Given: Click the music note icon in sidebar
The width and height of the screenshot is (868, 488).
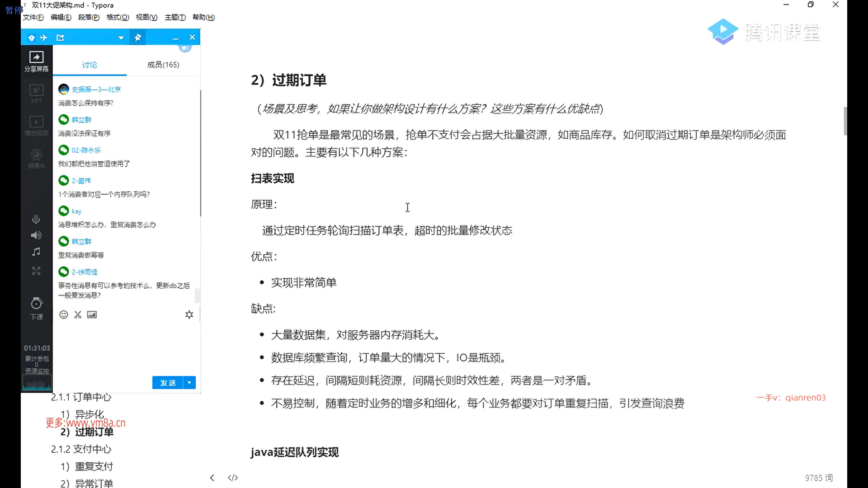Looking at the screenshot, I should click(36, 252).
